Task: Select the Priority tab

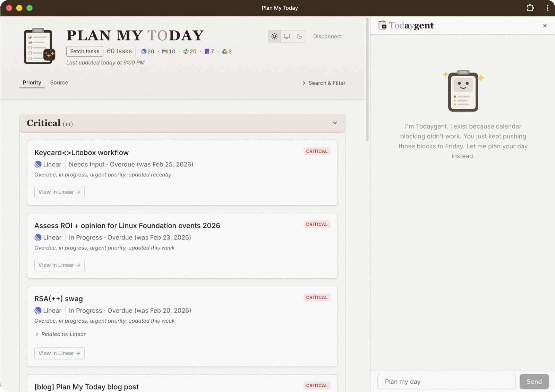Action: click(32, 82)
